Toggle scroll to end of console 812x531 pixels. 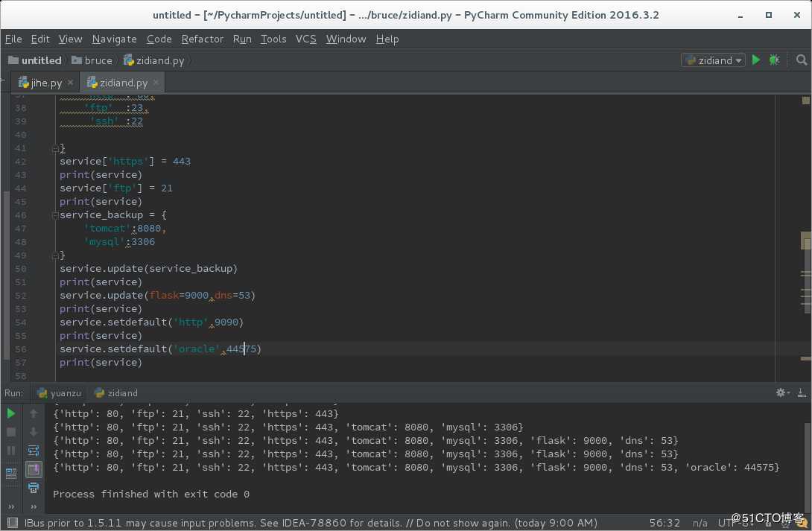(34, 469)
